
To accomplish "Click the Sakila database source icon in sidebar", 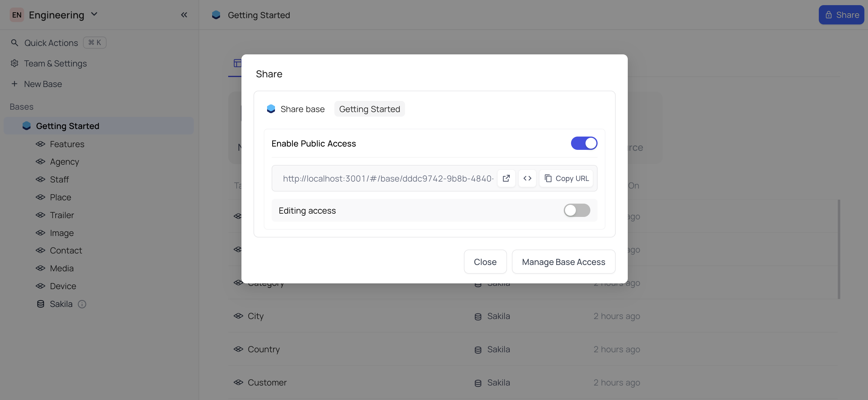I will [40, 304].
